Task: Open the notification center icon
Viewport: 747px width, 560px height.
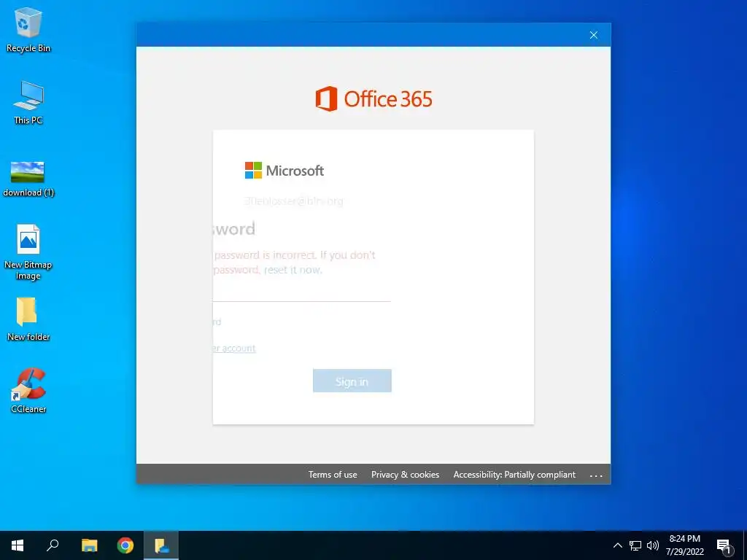Action: coord(724,546)
